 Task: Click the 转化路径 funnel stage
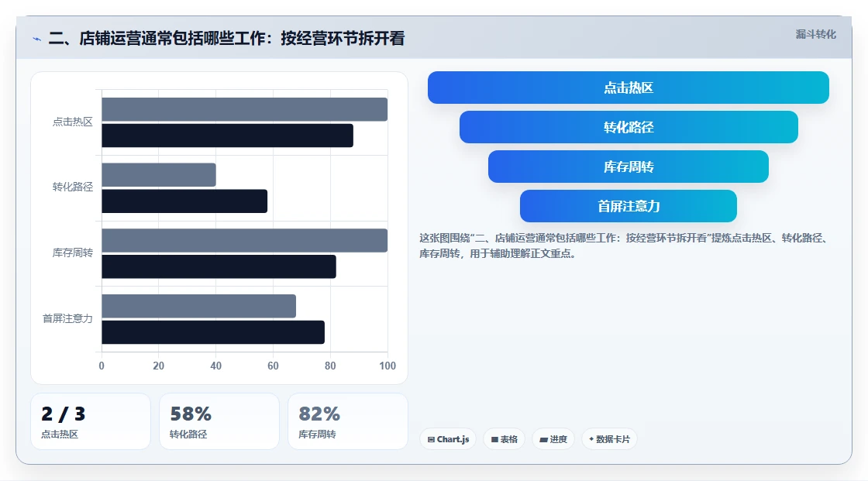(x=629, y=127)
